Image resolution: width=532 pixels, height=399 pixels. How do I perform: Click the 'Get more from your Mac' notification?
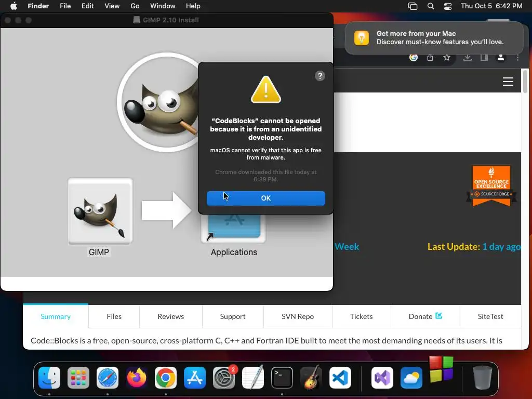pyautogui.click(x=434, y=37)
